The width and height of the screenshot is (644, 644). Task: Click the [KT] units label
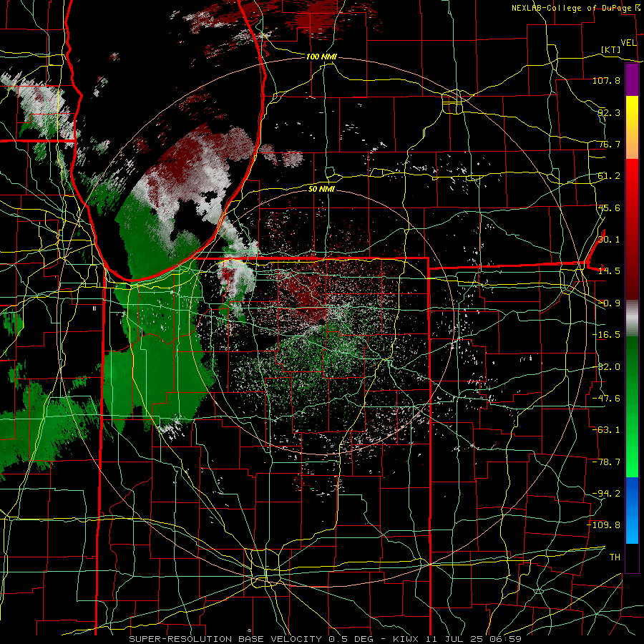(x=611, y=49)
